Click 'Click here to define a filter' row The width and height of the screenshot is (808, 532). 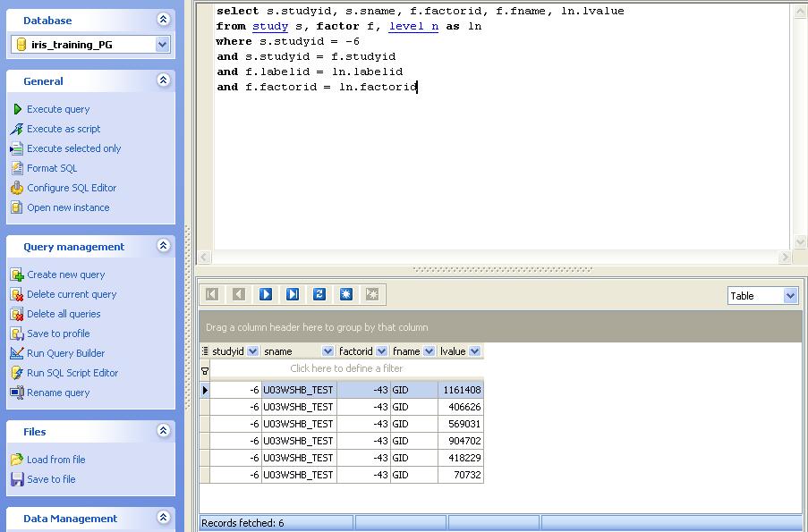tap(346, 368)
